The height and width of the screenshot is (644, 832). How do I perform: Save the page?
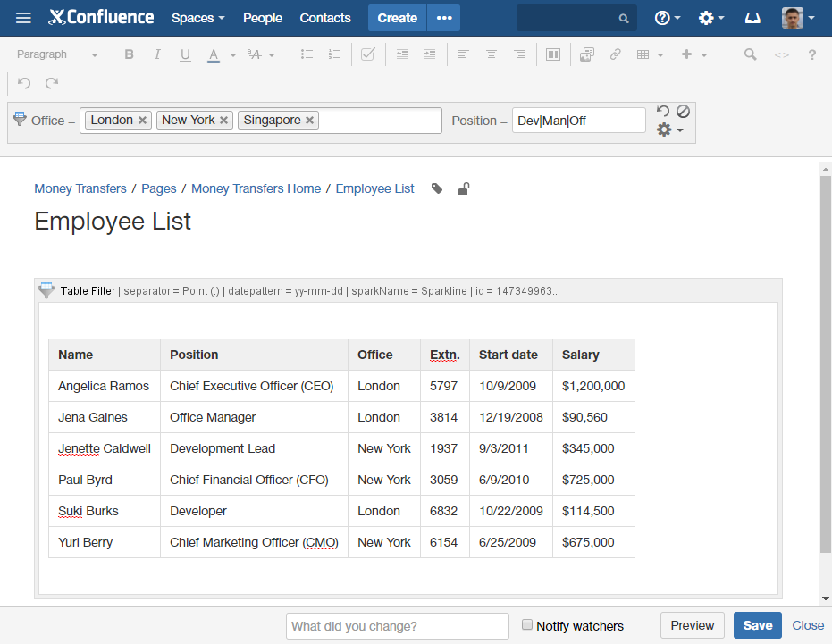pos(757,625)
